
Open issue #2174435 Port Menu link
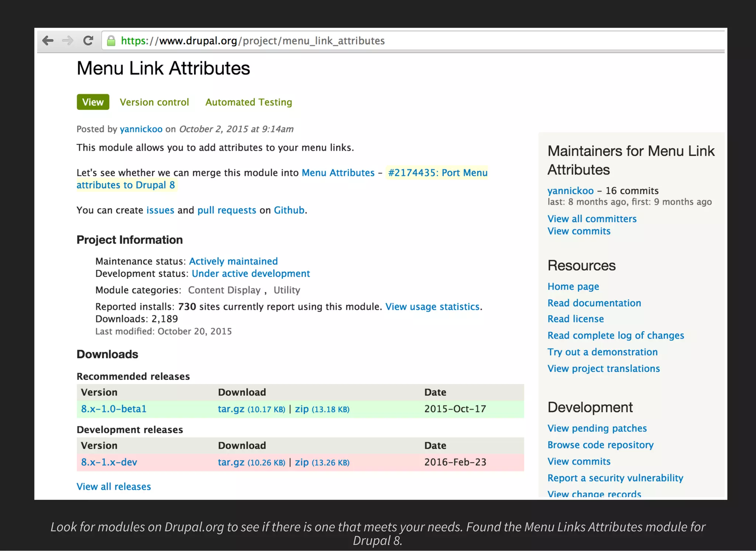tap(282, 179)
